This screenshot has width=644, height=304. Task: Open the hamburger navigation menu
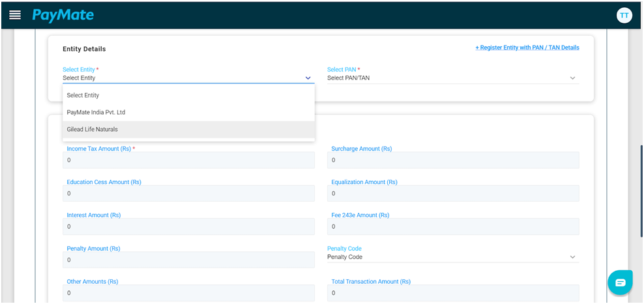15,15
